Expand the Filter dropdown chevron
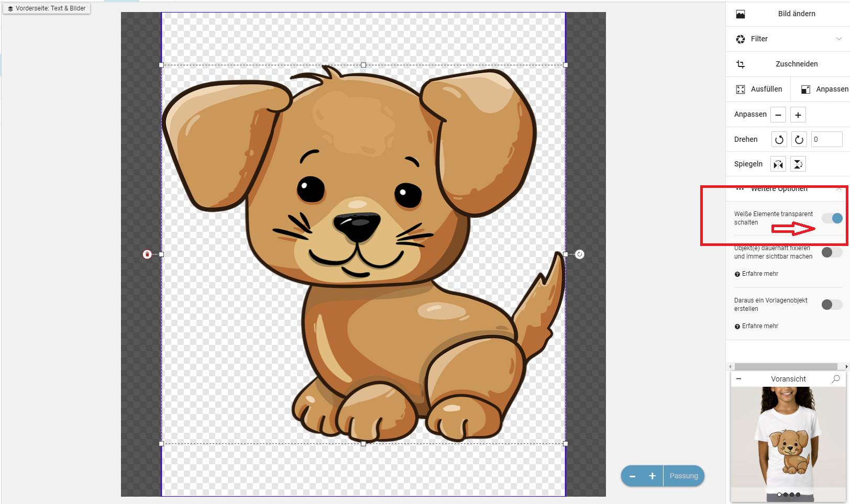Image resolution: width=850 pixels, height=504 pixels. click(x=839, y=39)
